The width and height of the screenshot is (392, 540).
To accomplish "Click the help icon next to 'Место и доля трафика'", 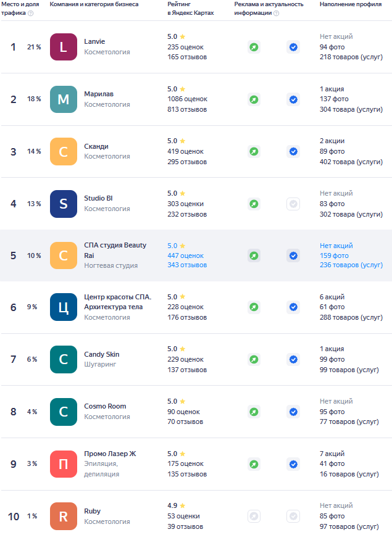I will pos(30,13).
